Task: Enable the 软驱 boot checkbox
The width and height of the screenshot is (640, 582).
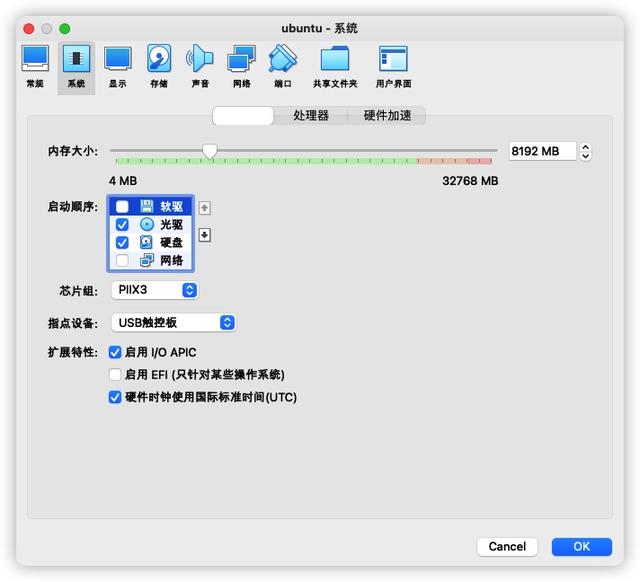Action: click(x=122, y=207)
